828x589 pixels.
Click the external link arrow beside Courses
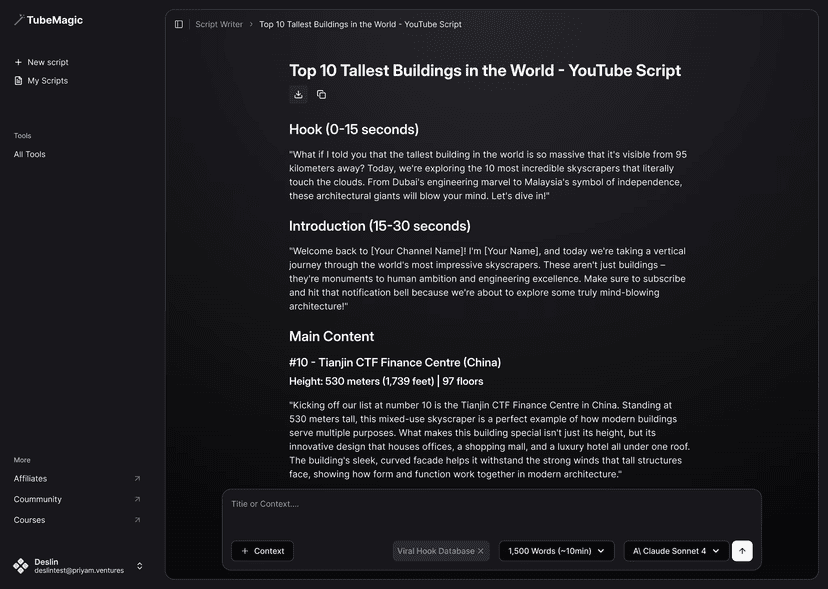(x=137, y=519)
